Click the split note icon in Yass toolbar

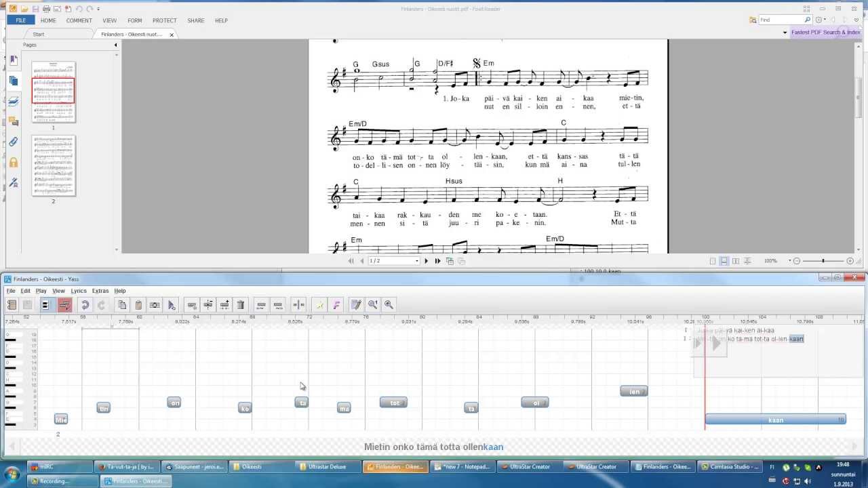tap(208, 305)
